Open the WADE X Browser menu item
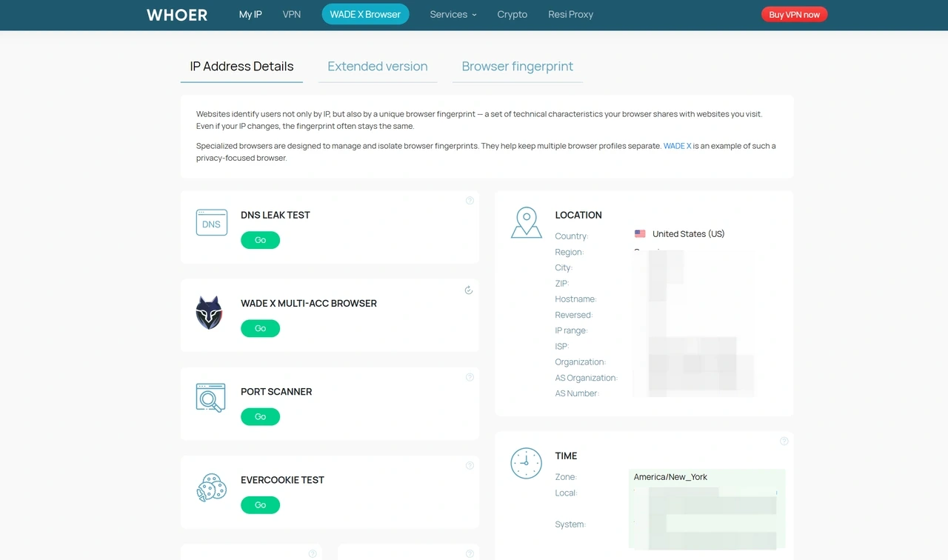The image size is (948, 560). 365,14
